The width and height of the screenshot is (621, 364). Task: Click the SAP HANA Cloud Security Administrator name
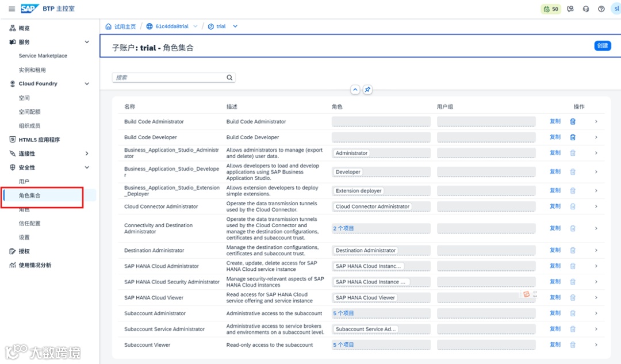click(x=172, y=282)
